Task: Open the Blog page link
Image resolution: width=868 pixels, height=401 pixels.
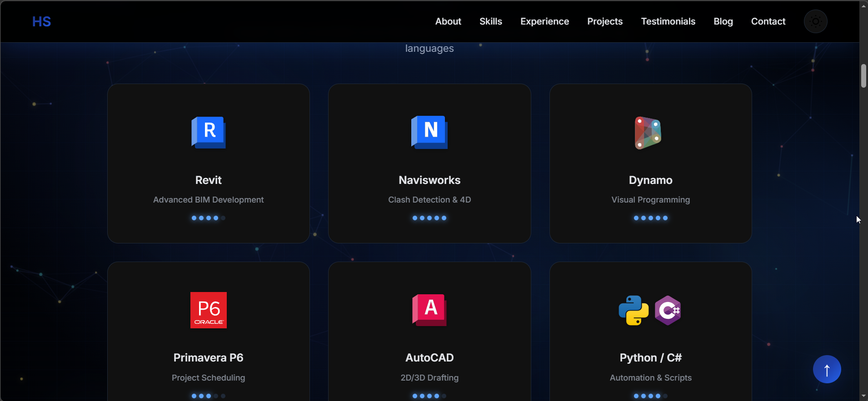Action: [x=723, y=21]
